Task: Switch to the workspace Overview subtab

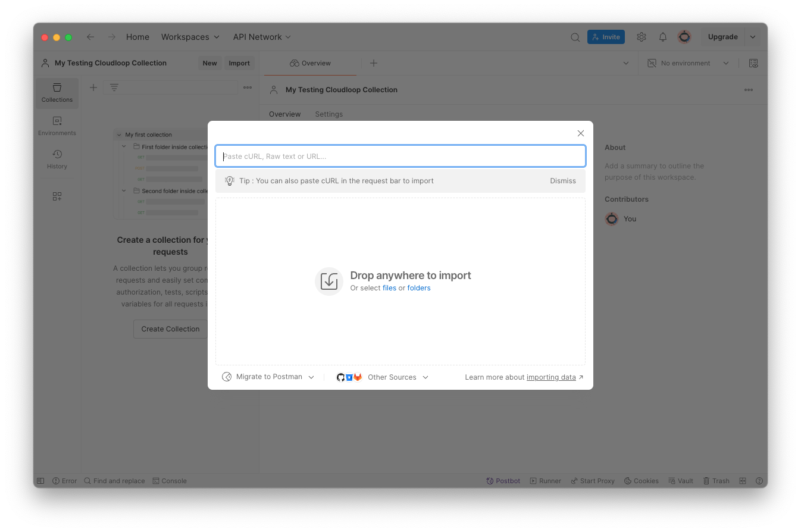Action: pos(285,114)
